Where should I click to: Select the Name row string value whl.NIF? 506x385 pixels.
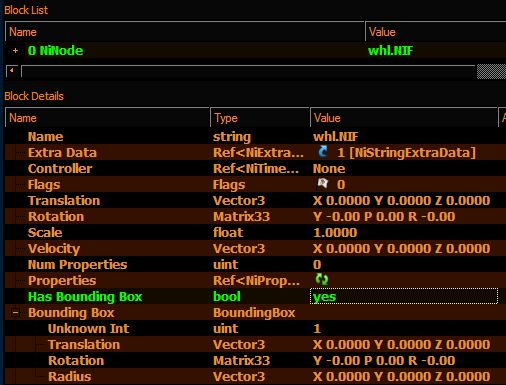[x=335, y=137]
